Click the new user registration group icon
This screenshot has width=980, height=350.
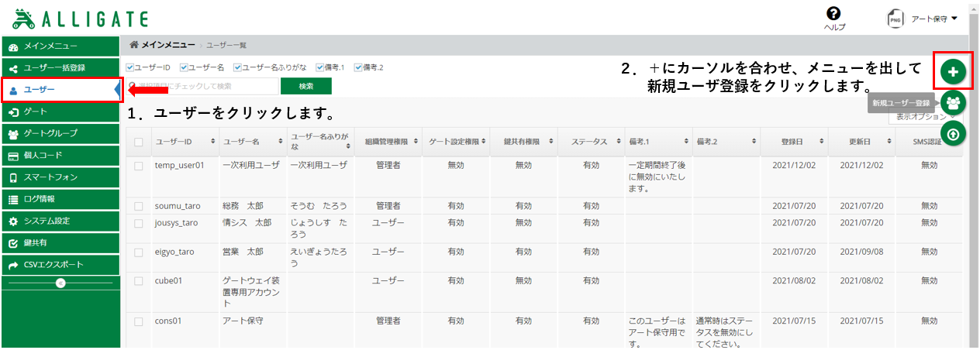click(954, 103)
